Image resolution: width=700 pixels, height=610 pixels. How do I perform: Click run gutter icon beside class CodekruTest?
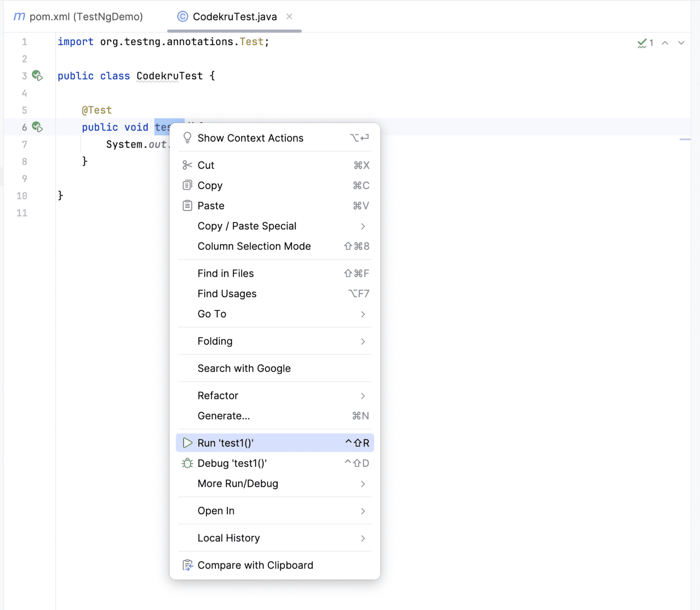37,76
